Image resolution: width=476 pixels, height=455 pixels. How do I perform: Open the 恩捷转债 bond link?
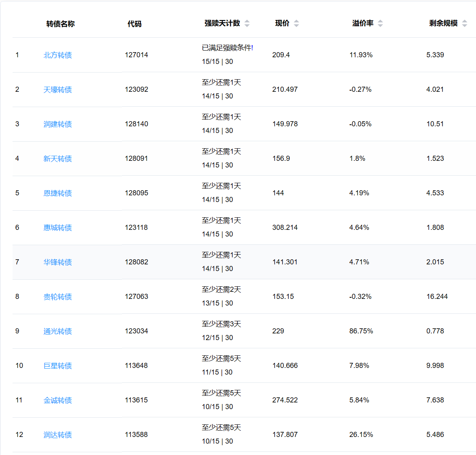pyautogui.click(x=58, y=193)
